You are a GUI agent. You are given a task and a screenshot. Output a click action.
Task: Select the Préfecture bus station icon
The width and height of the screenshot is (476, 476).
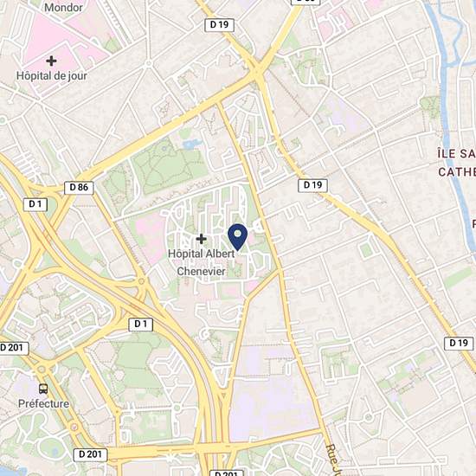click(x=43, y=389)
